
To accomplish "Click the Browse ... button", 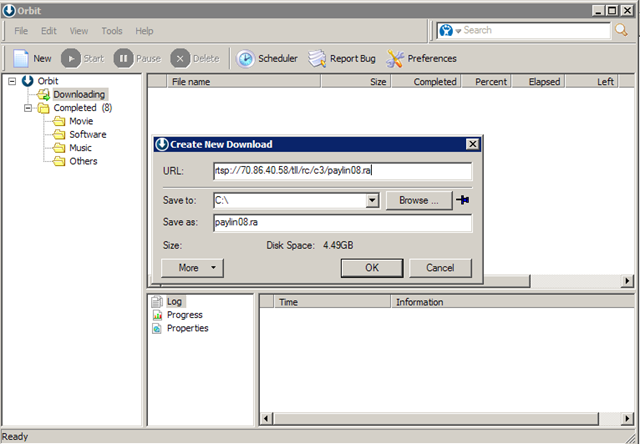I will [419, 200].
